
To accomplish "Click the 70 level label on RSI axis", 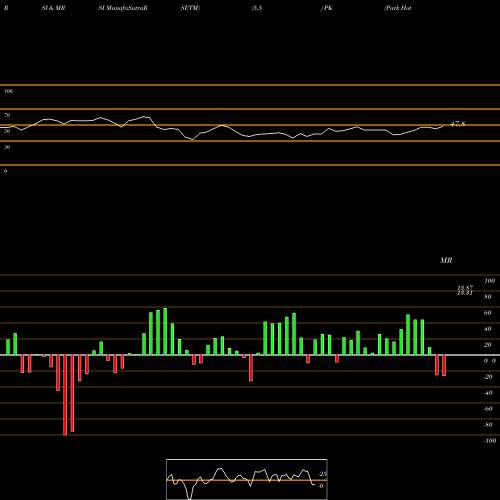I will 7,115.
